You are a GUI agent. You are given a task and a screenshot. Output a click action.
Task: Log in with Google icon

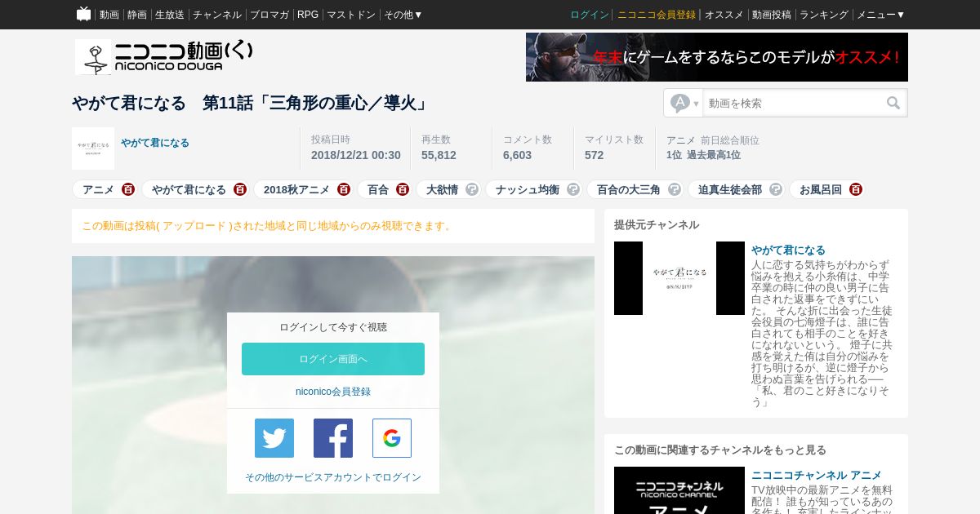[392, 438]
